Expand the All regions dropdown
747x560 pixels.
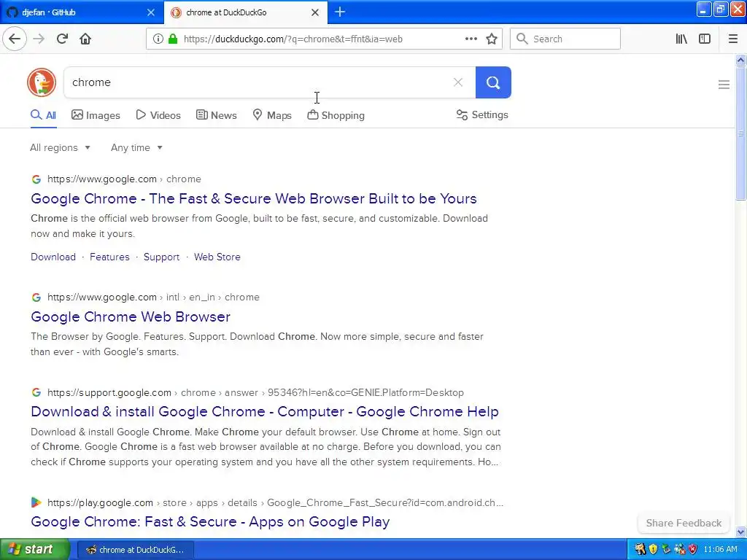click(x=60, y=147)
